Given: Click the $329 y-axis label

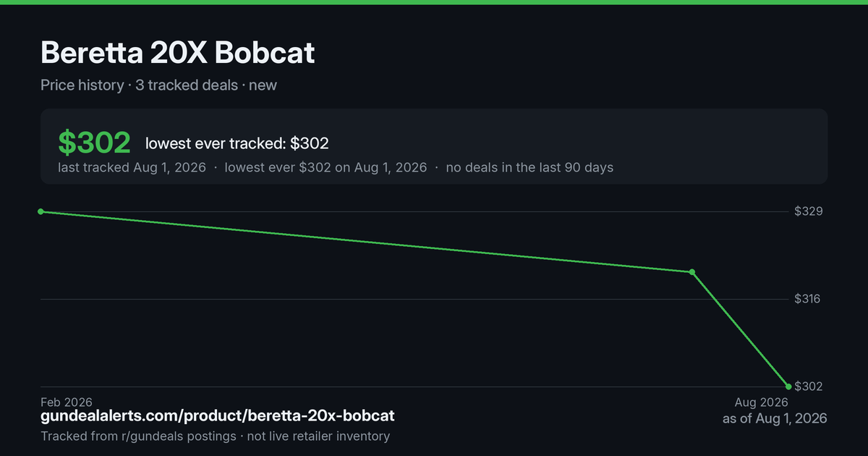Looking at the screenshot, I should 808,211.
